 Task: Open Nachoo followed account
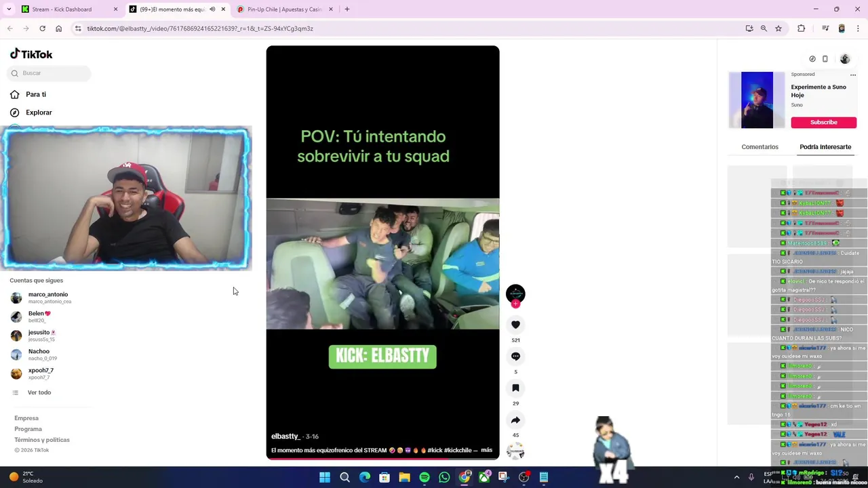(34, 354)
